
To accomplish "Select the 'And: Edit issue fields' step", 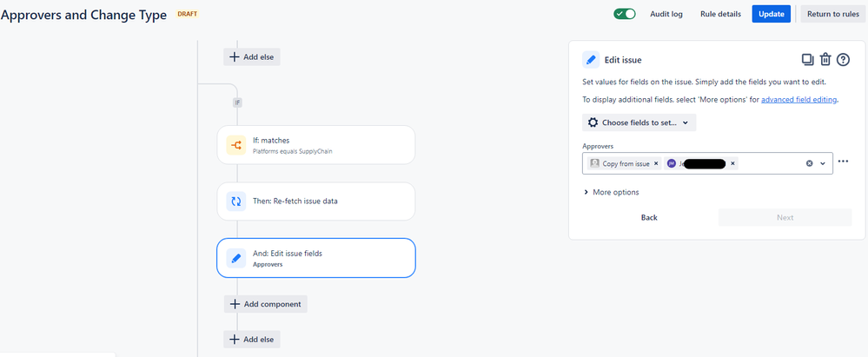I will point(315,257).
